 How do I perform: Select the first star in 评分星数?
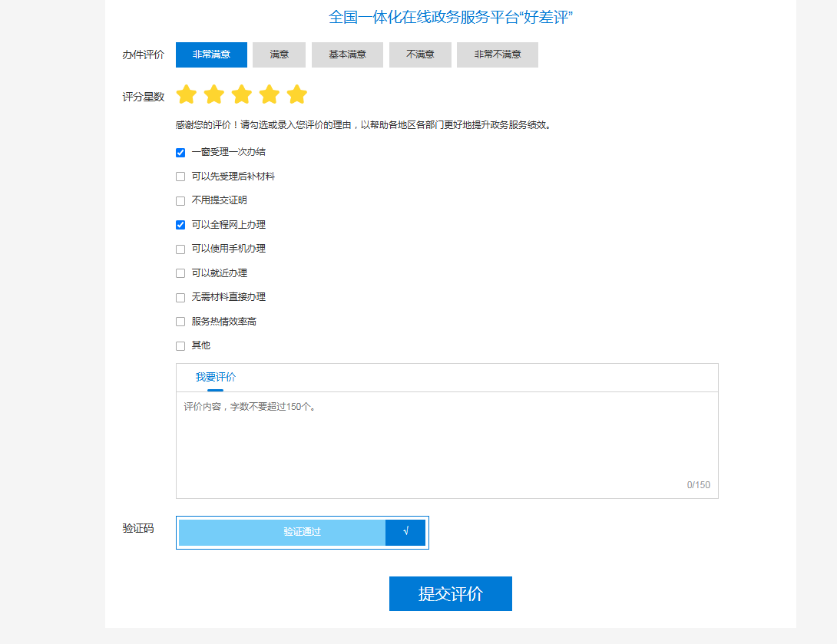(x=187, y=94)
